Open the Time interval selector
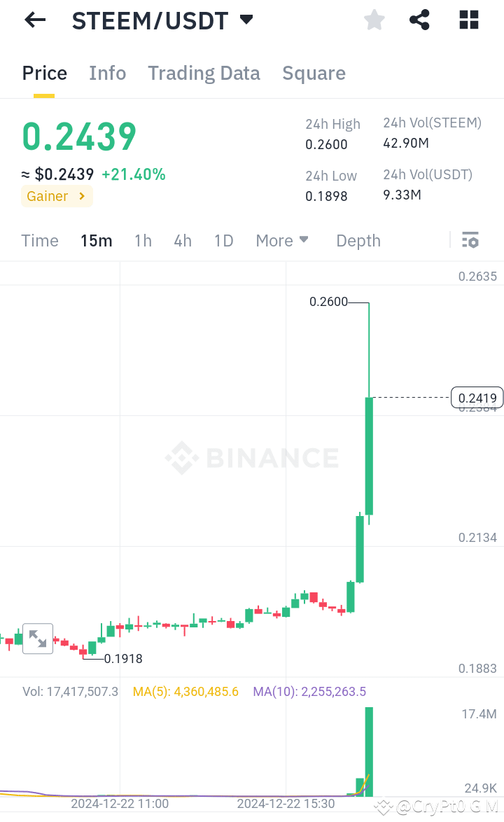504x822 pixels. tap(39, 240)
